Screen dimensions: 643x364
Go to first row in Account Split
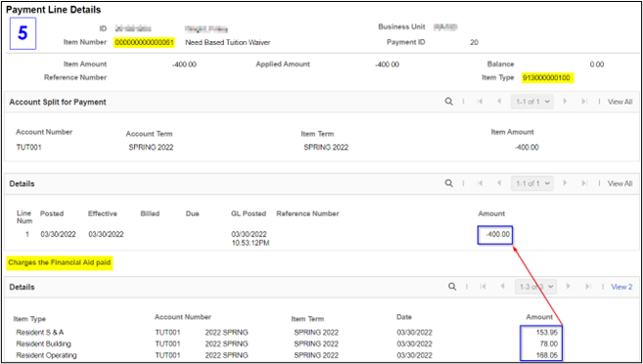[480, 102]
